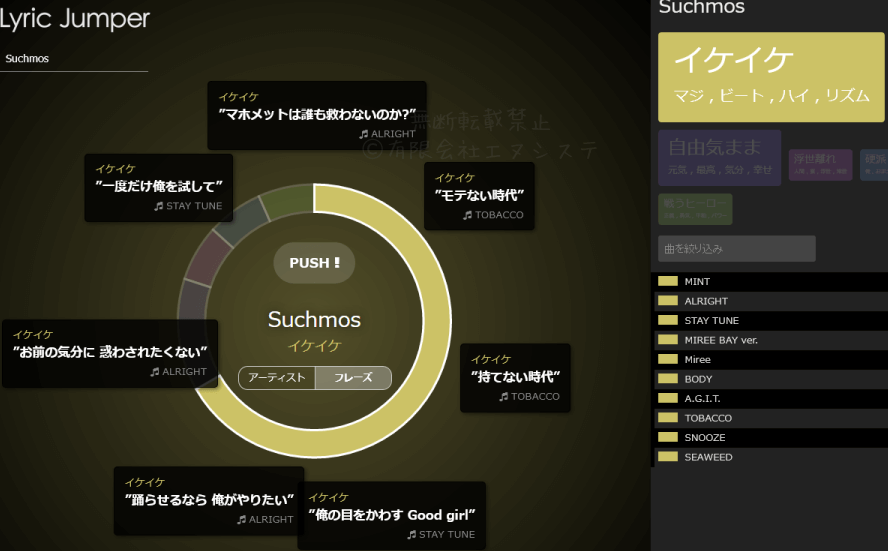Click music note icon beside ALRIGHT in マホメット card
The image size is (888, 551).
click(364, 134)
